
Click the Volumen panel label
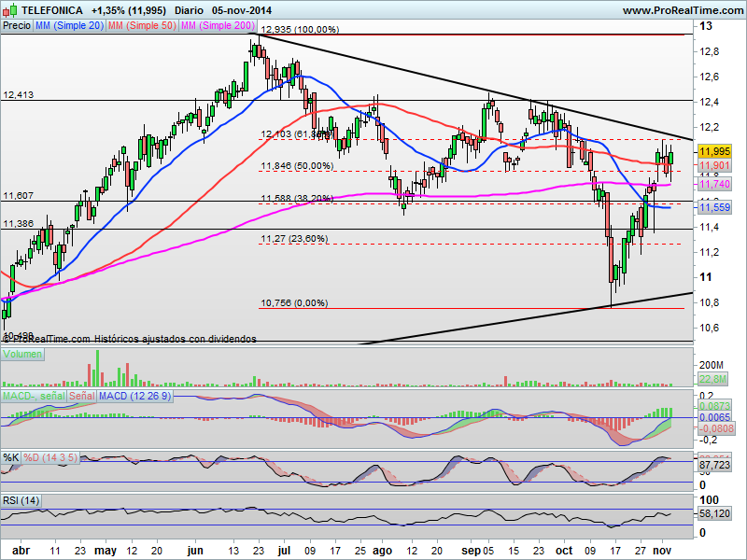(22, 355)
